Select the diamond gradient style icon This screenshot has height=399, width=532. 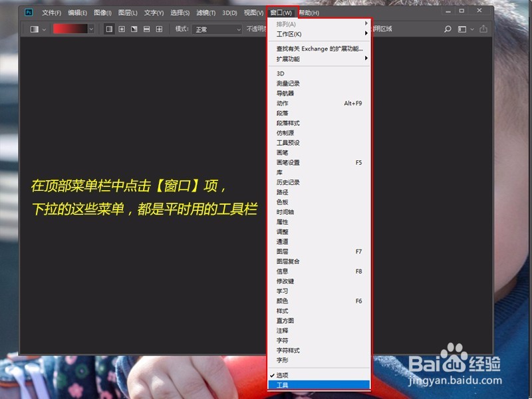[159, 29]
